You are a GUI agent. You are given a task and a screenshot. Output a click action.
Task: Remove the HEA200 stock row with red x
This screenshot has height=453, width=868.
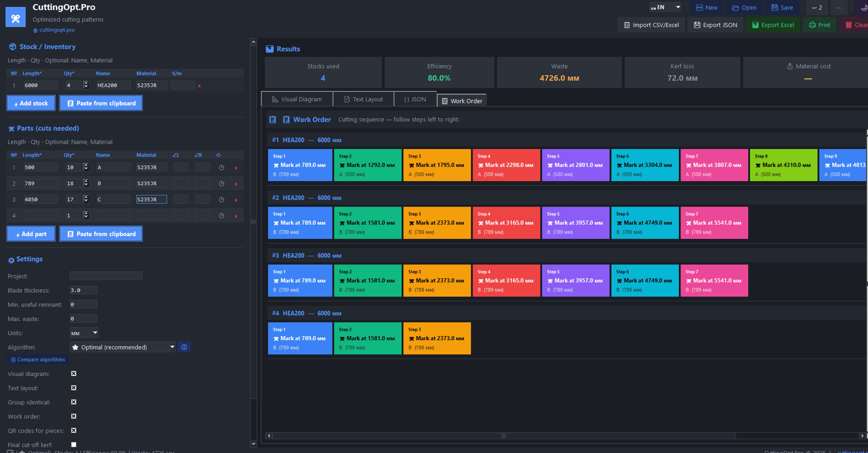pos(200,86)
